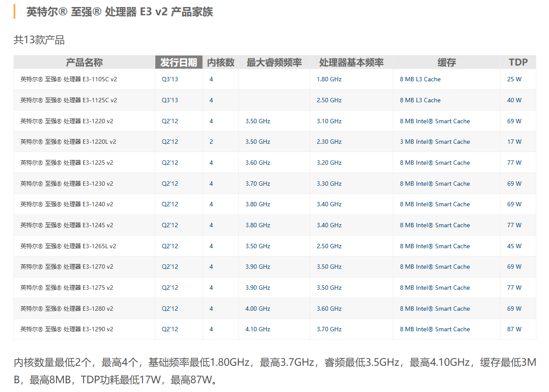Viewport: 549px width, 392px height.
Task: Click the 4.10 GHz turbo frequency cell
Action: click(258, 329)
